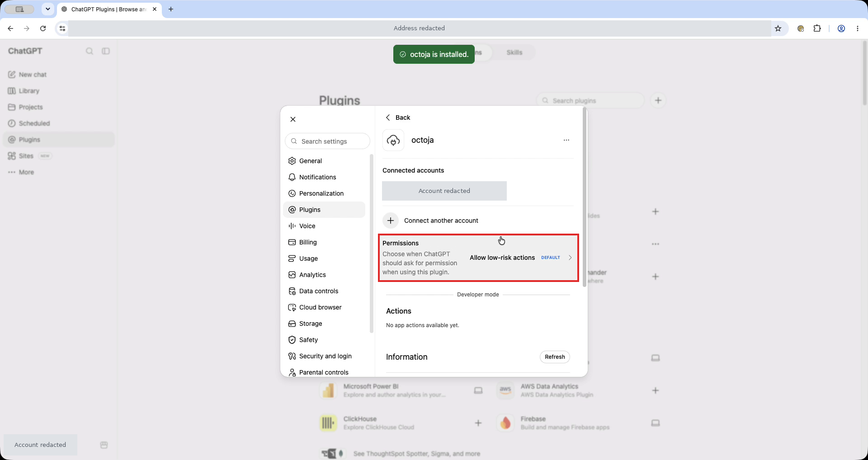This screenshot has width=868, height=460.
Task: Expand the Allow low-risk actions permission chevron
Action: click(570, 258)
